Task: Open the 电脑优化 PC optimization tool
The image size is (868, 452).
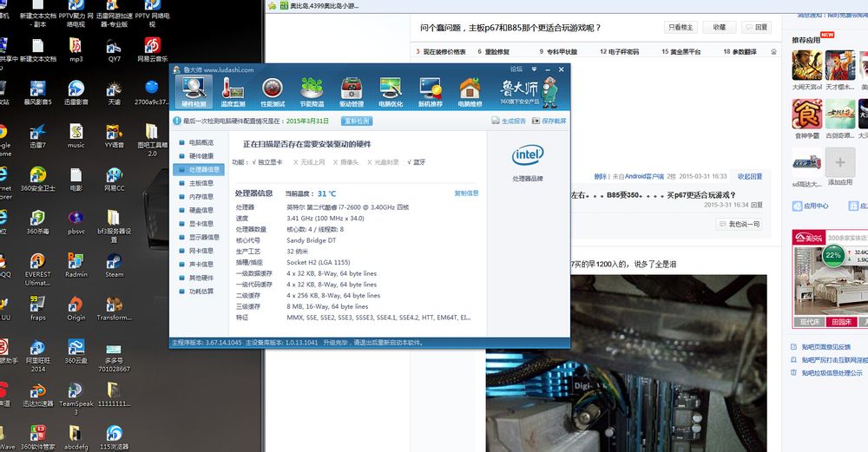Action: pyautogui.click(x=391, y=91)
